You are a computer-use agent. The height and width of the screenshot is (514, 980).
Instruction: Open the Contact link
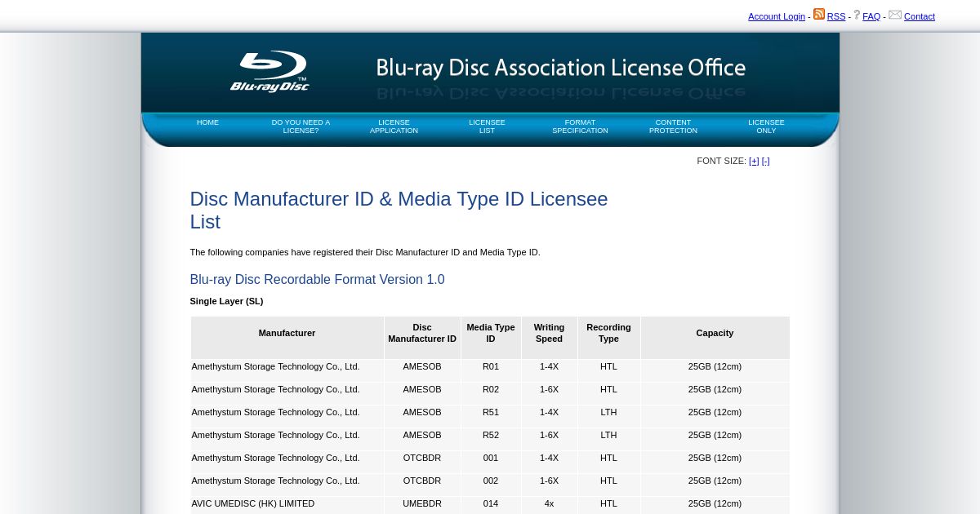click(x=920, y=16)
